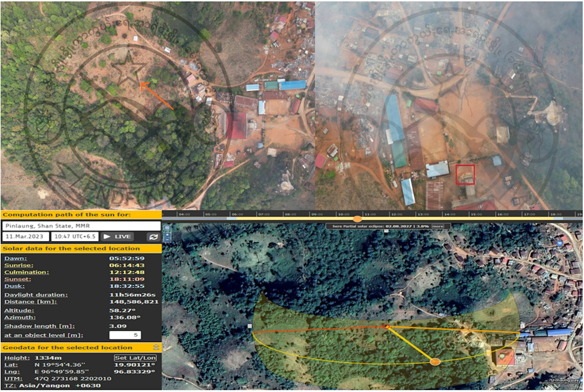
Task: Open the date field 11.Mar.2023
Action: click(25, 237)
